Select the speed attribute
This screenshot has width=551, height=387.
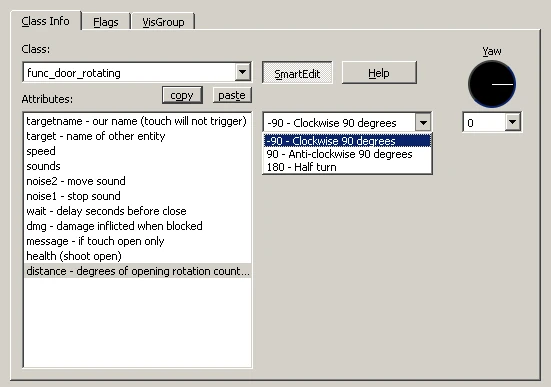(137, 151)
